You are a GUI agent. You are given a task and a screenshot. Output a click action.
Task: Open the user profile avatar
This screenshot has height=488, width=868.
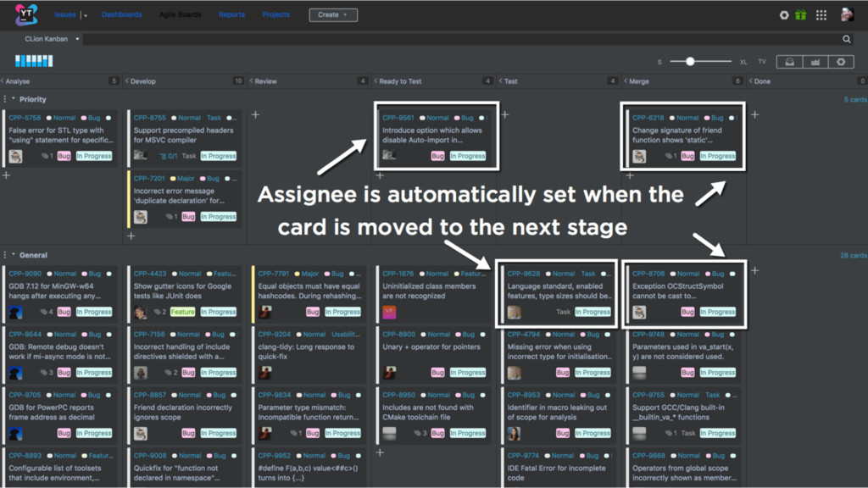pos(847,14)
